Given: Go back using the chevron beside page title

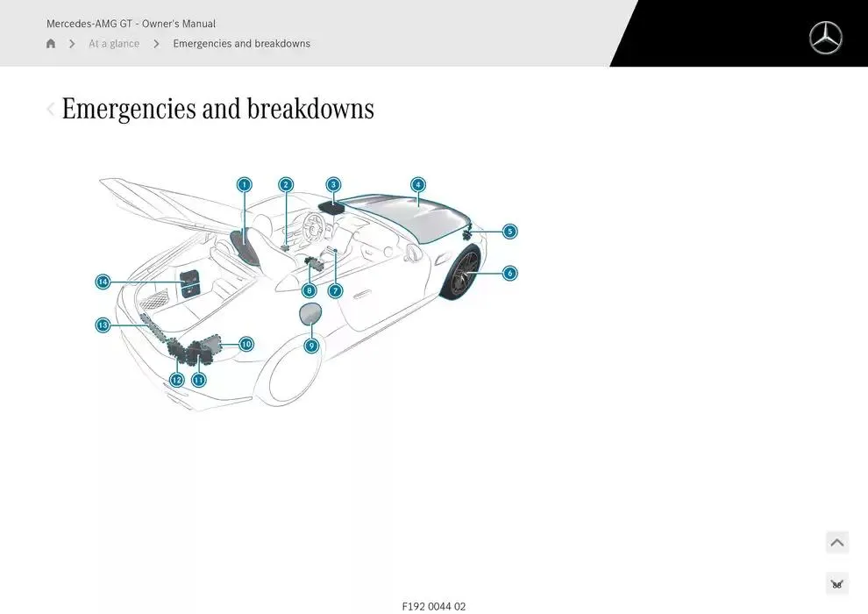Looking at the screenshot, I should (51, 110).
